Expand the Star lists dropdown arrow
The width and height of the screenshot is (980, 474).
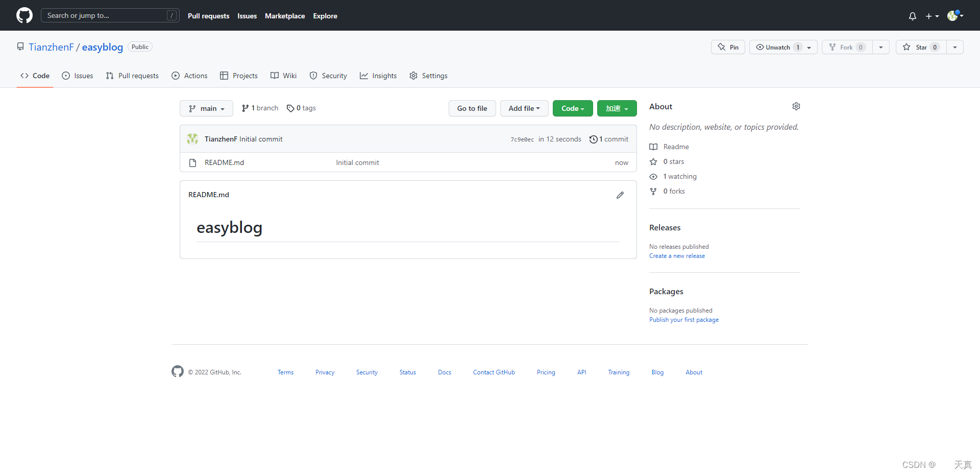click(955, 47)
